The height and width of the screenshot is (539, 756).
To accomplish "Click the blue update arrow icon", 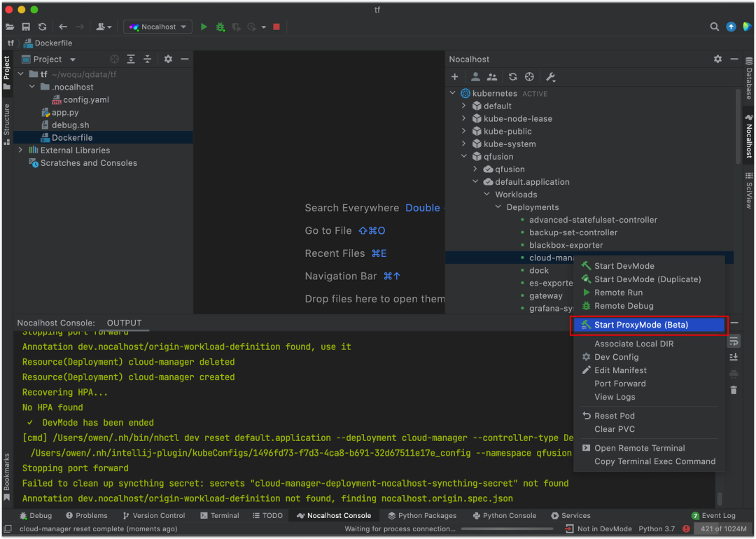I will tap(731, 27).
